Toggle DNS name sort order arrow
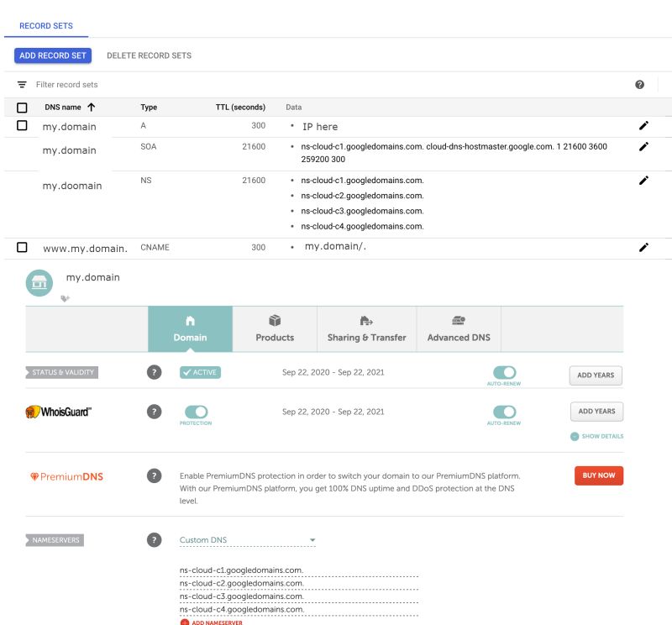672x625 pixels. [x=92, y=107]
